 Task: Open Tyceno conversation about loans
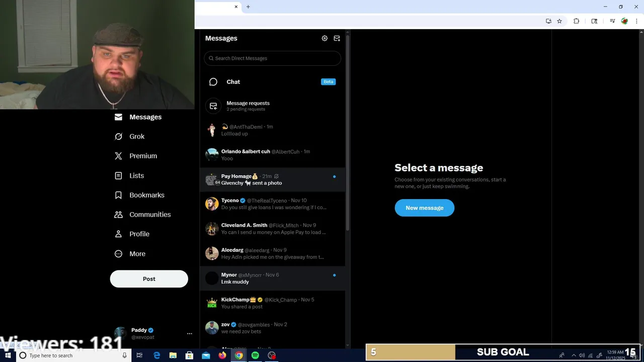click(272, 204)
